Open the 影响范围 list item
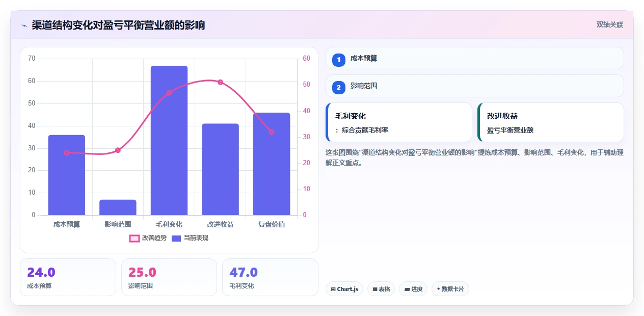This screenshot has height=316, width=644. click(x=475, y=86)
